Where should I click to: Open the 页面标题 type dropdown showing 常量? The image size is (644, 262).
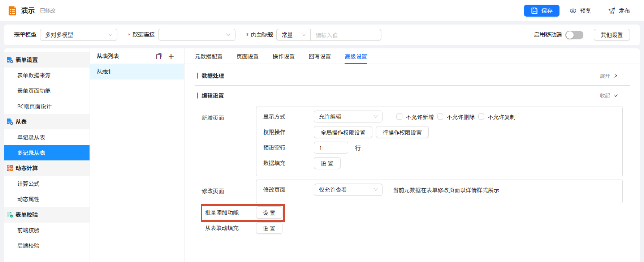[293, 35]
